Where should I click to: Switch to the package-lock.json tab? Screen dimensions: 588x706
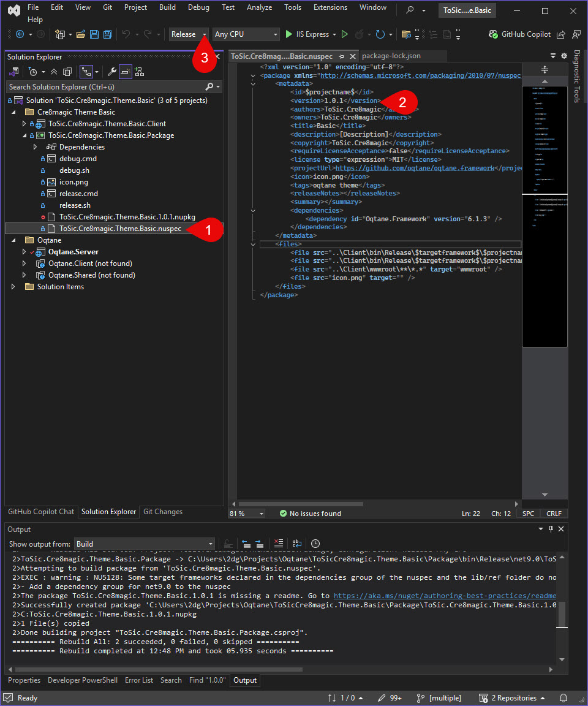[x=391, y=56]
